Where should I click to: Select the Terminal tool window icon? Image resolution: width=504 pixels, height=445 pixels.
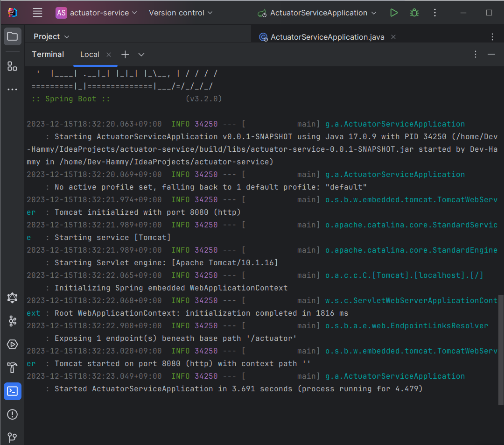point(12,391)
